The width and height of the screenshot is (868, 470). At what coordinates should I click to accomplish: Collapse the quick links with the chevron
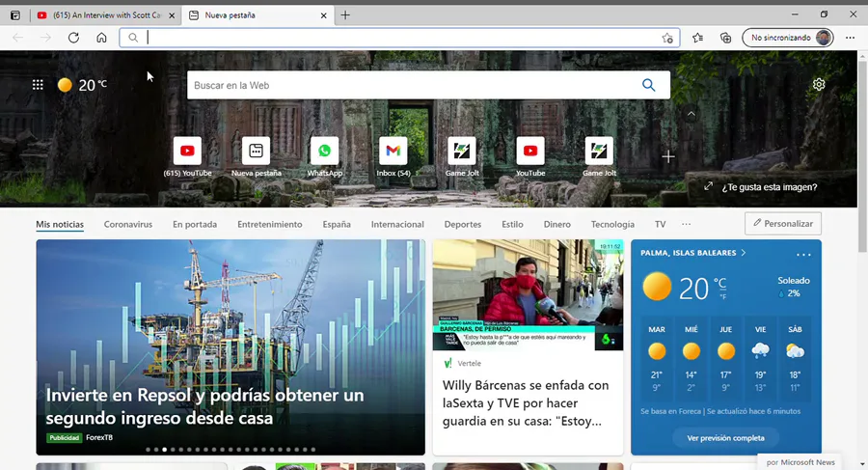[x=691, y=114]
